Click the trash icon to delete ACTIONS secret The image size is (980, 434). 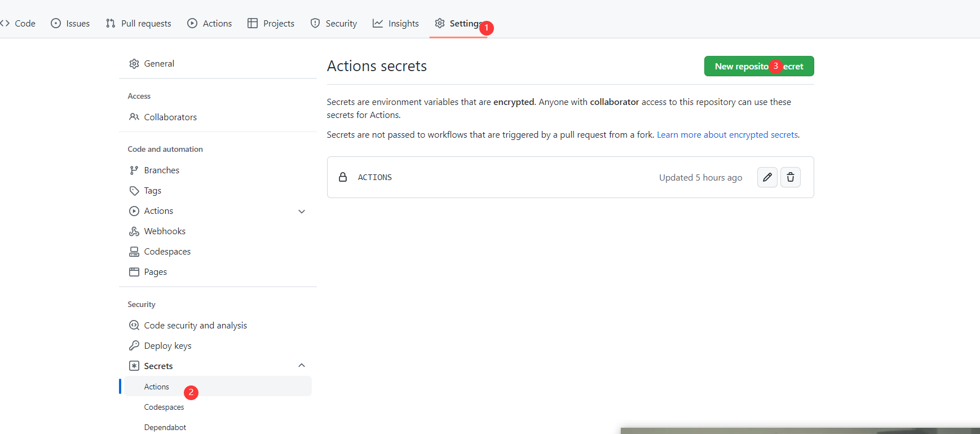[x=790, y=177]
